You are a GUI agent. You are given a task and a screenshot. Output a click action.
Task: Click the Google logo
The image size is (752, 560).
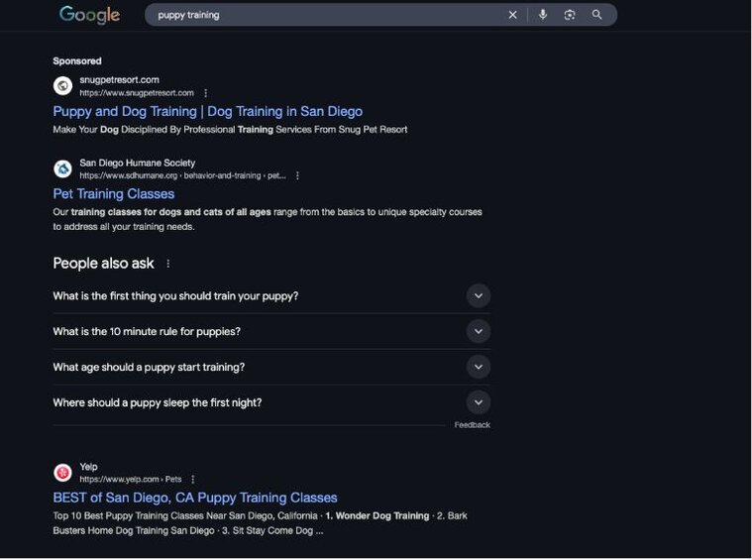(x=89, y=15)
